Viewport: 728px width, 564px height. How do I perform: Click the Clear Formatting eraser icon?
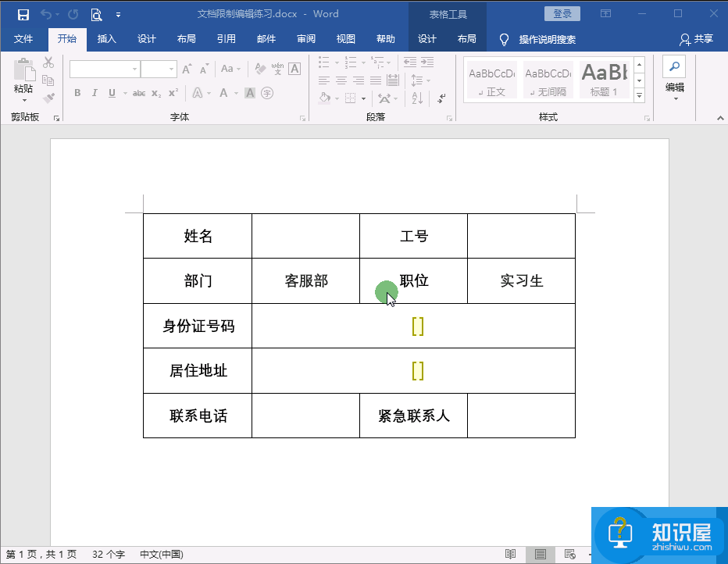[260, 69]
